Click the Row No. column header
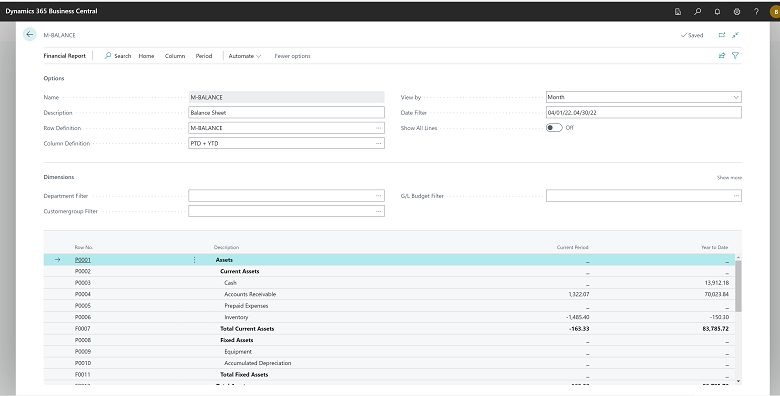Image resolution: width=780 pixels, height=396 pixels. [84, 247]
